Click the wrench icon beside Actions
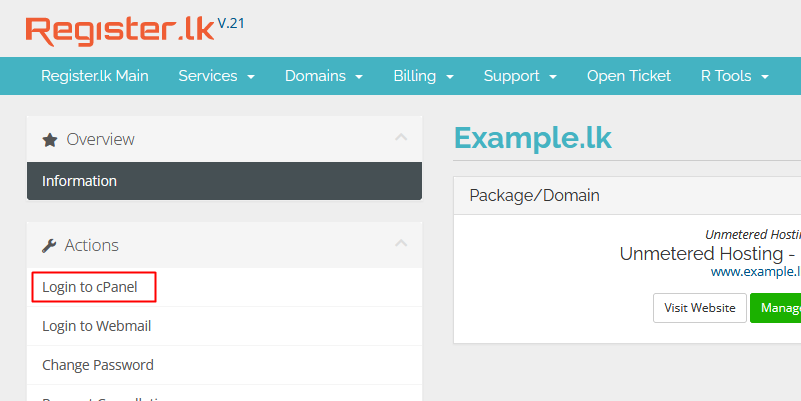801x401 pixels. pos(49,246)
